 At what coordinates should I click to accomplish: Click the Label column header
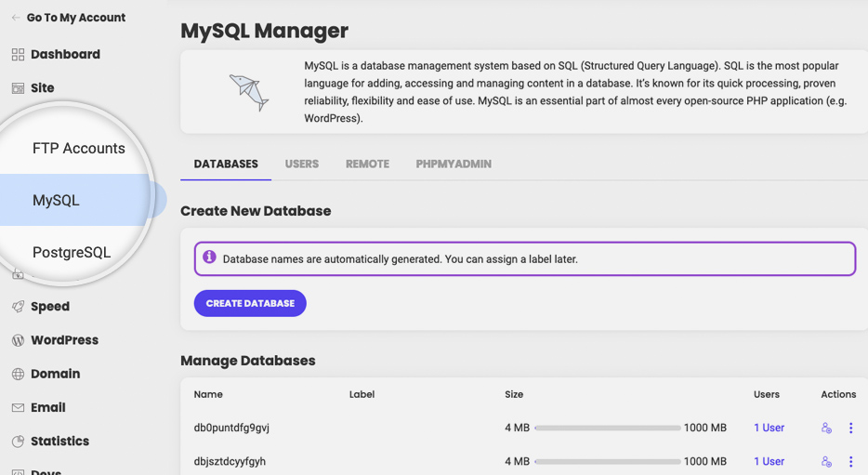tap(362, 394)
